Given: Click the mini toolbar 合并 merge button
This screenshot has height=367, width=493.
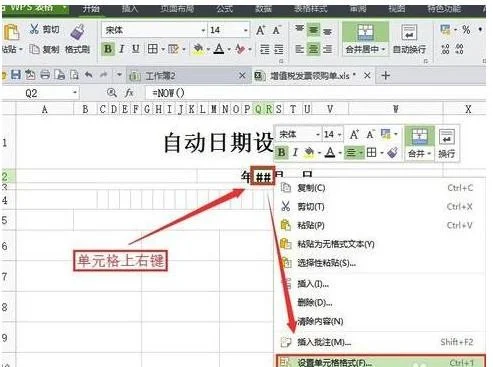Looking at the screenshot, I should tap(419, 144).
